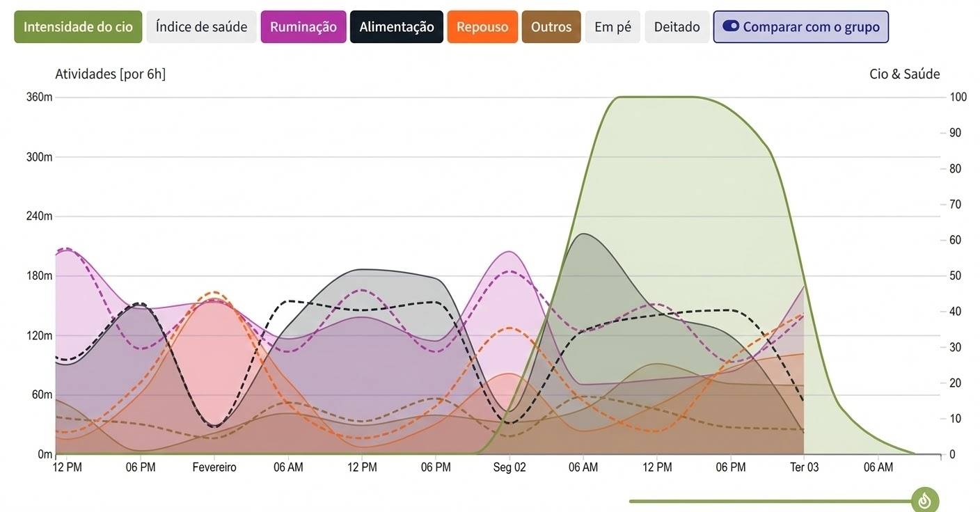This screenshot has width=980, height=512.
Task: Click the orange Repouso button
Action: coord(482,27)
